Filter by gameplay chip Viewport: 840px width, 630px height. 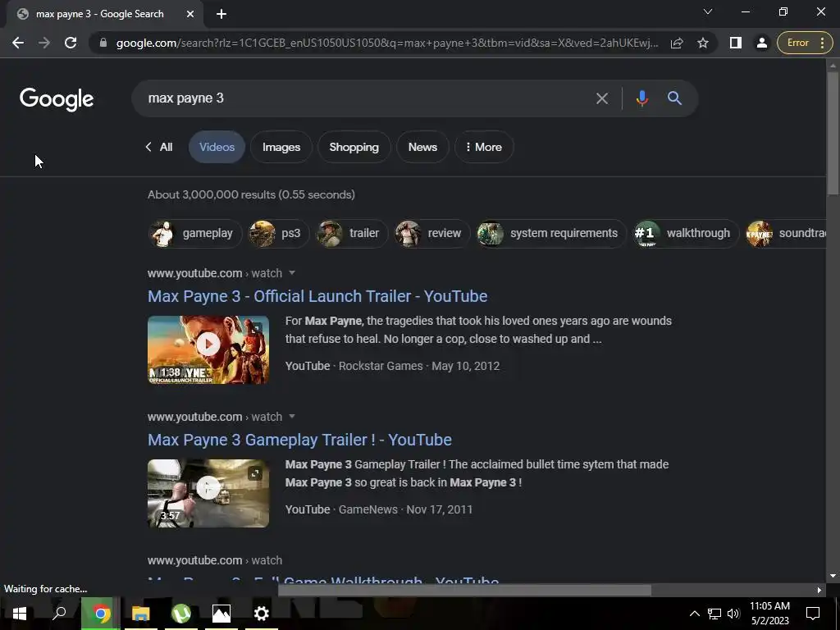point(195,233)
